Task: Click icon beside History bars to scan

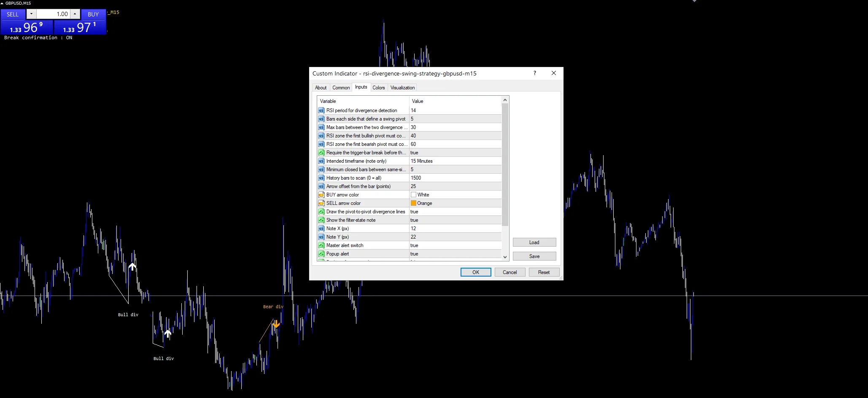Action: (x=321, y=178)
